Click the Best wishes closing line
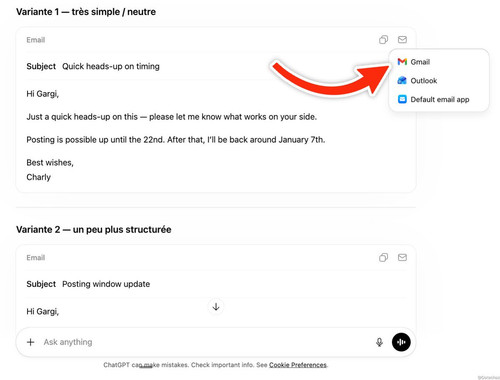500x380 pixels. tap(50, 163)
